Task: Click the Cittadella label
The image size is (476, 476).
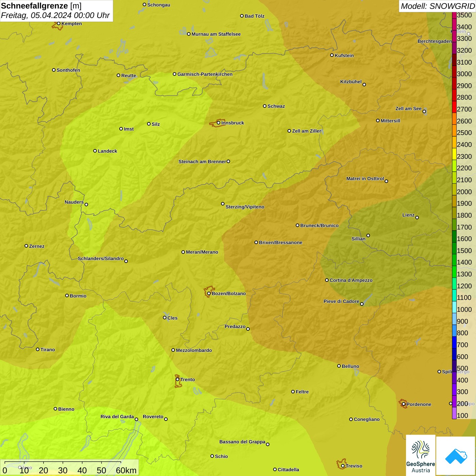Action: click(288, 470)
